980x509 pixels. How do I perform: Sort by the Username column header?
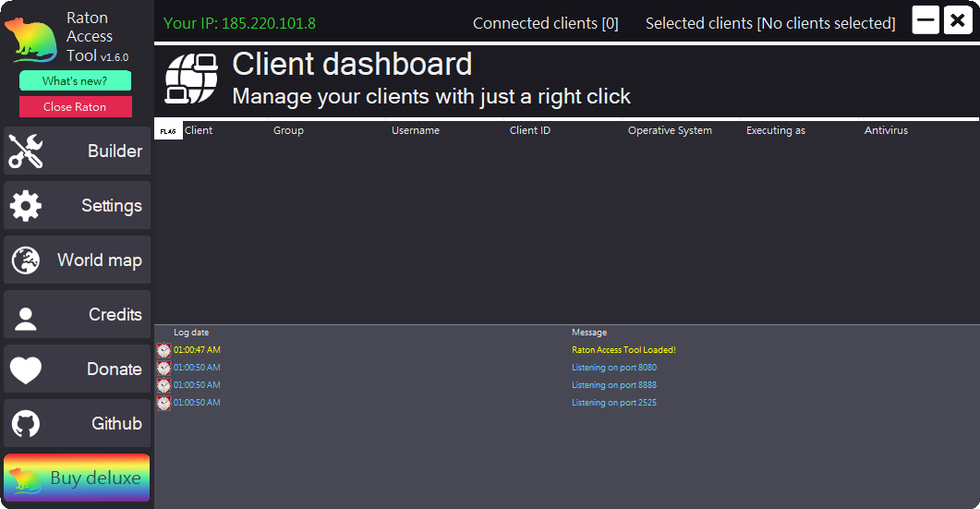[416, 130]
